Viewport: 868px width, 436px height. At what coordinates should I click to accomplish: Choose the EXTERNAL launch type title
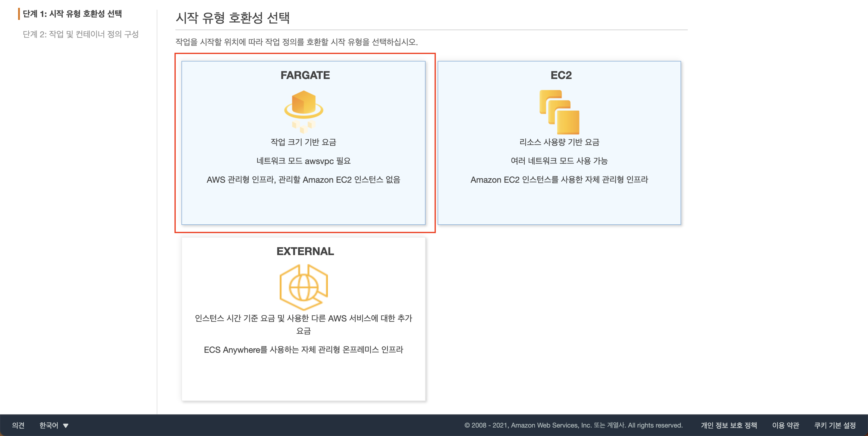point(305,251)
